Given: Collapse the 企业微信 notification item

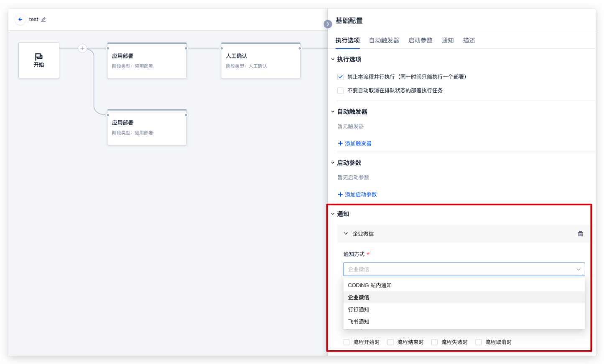Looking at the screenshot, I should [x=346, y=234].
